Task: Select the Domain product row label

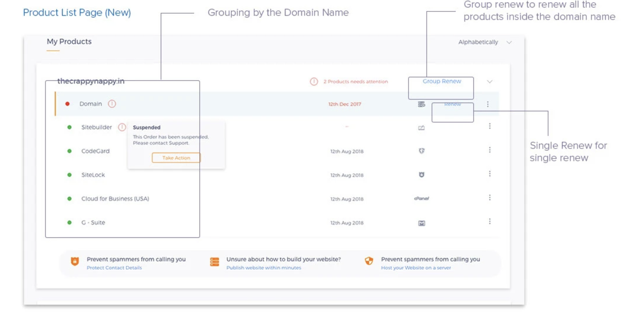Action: (x=91, y=104)
